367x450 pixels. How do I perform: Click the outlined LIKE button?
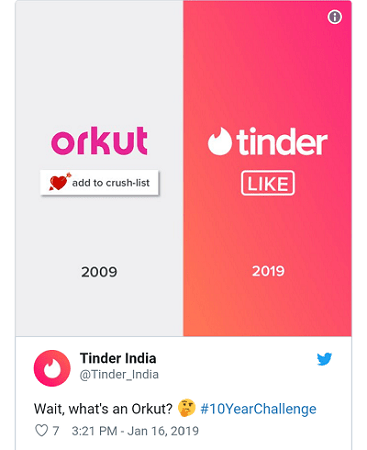tap(268, 183)
